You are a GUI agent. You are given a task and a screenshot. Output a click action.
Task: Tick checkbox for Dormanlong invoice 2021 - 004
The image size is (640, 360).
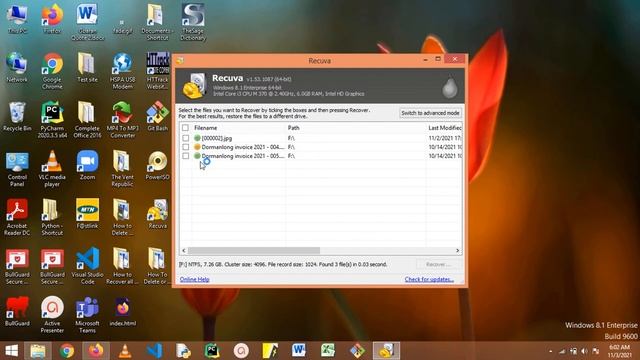click(185, 147)
